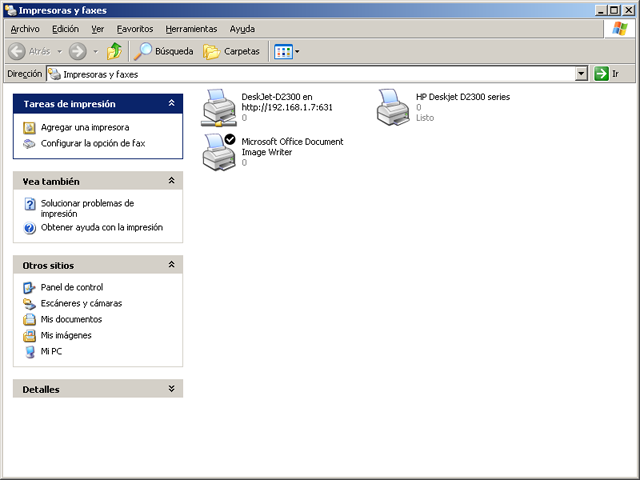Open the Carpetas folders pane
This screenshot has width=640, height=480.
232,51
